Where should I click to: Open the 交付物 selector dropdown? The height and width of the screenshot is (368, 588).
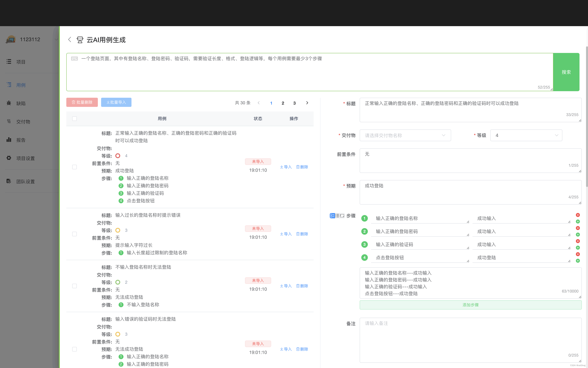405,135
